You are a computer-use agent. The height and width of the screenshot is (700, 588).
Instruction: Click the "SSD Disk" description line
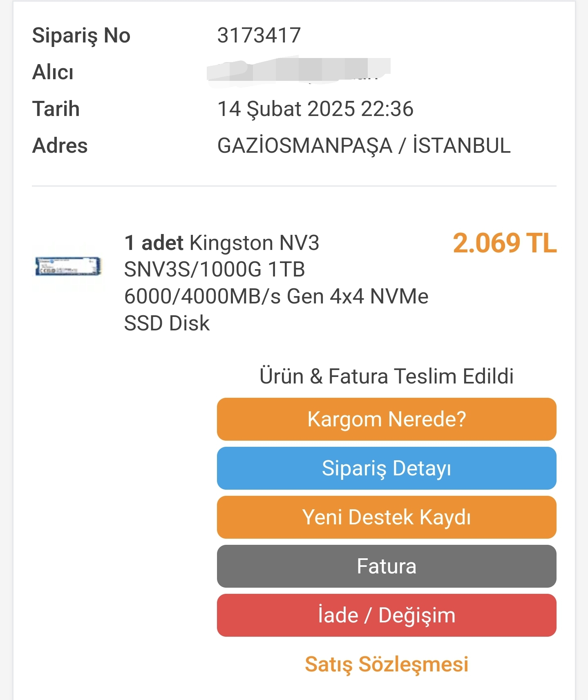tap(167, 323)
